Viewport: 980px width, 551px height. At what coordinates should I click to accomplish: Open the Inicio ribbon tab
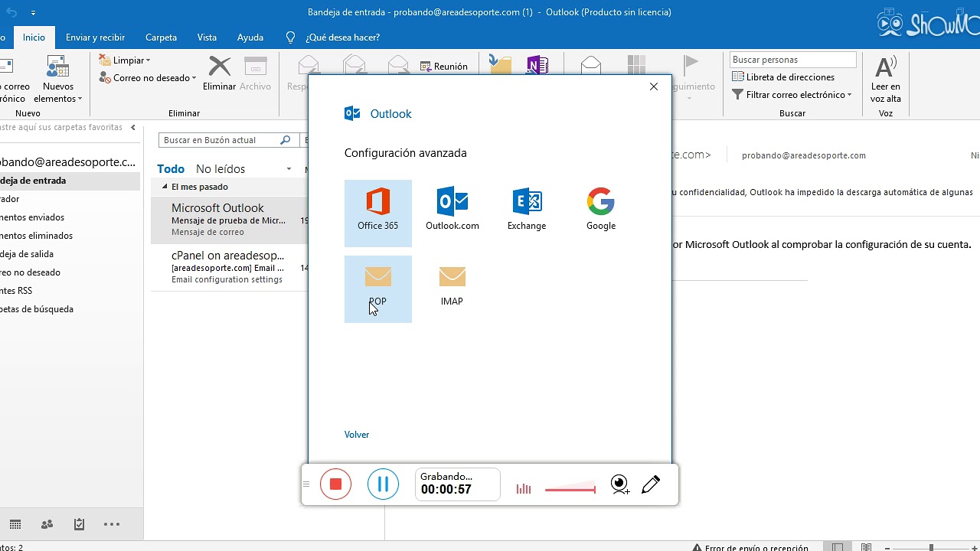(34, 37)
